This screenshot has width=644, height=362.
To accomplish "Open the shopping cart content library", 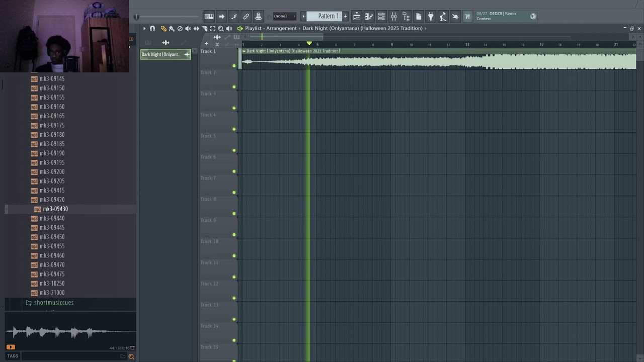I will [467, 16].
